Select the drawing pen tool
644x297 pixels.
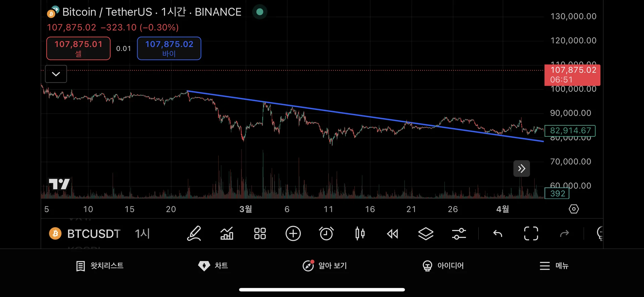click(194, 234)
